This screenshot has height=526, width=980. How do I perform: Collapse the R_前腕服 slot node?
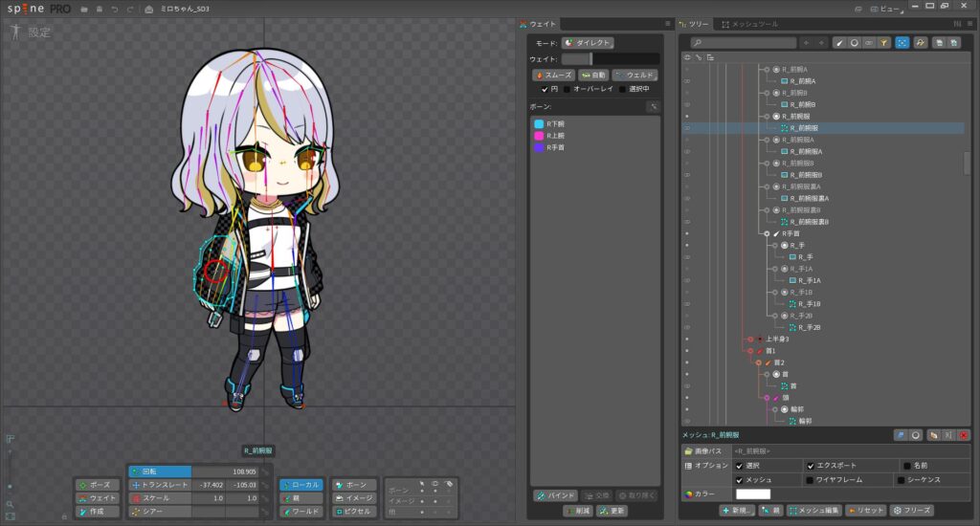(767, 116)
